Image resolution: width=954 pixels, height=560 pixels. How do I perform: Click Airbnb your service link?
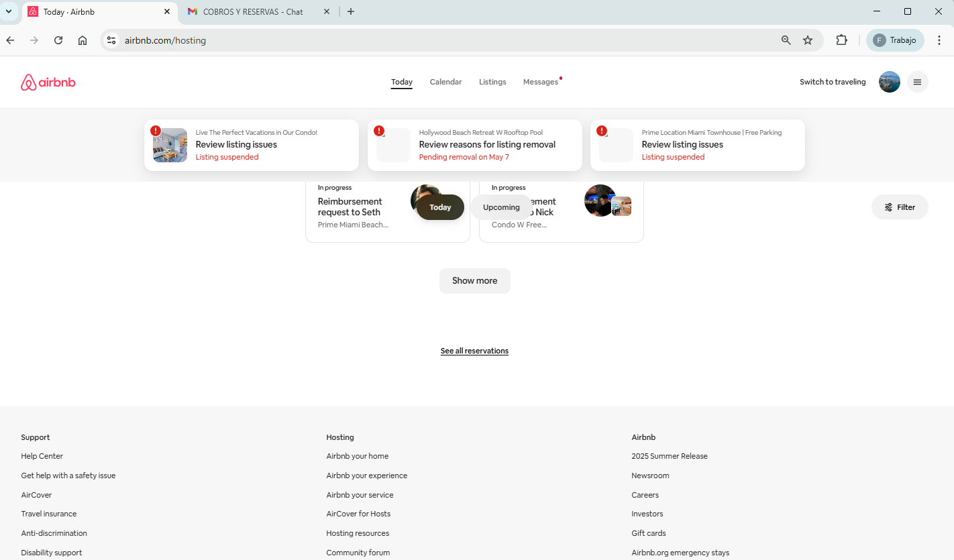360,495
